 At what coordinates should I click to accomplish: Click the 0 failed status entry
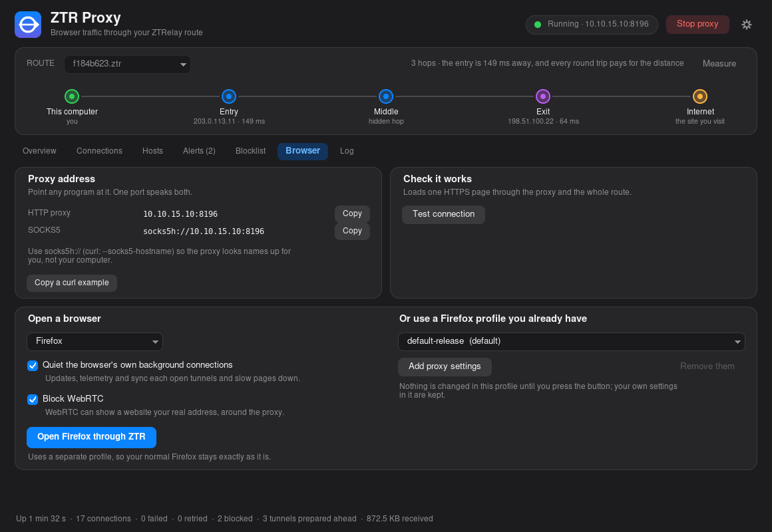tap(154, 519)
